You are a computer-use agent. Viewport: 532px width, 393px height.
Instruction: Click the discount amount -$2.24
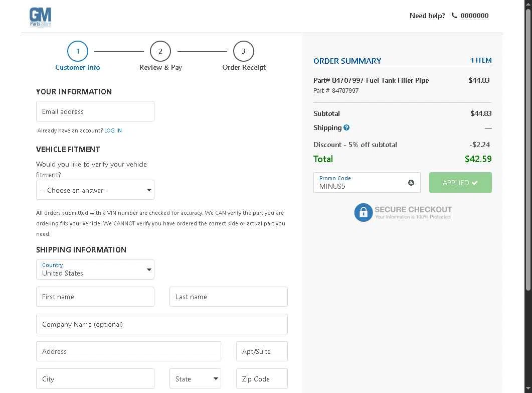480,145
